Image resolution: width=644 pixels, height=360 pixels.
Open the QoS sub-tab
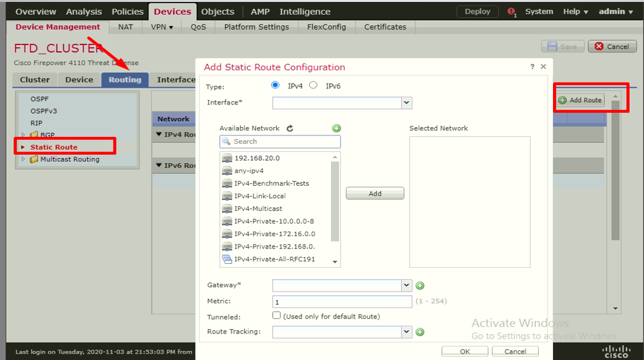(198, 27)
